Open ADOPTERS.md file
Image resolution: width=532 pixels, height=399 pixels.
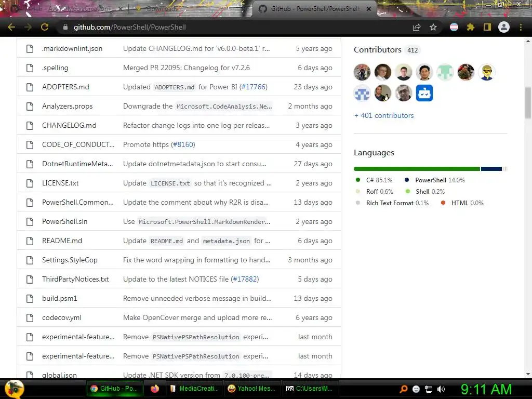coord(65,87)
